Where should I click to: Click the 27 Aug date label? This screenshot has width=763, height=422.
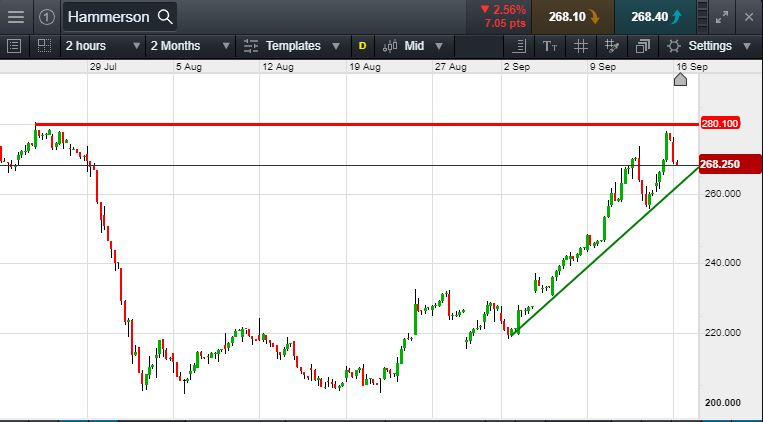coord(451,67)
